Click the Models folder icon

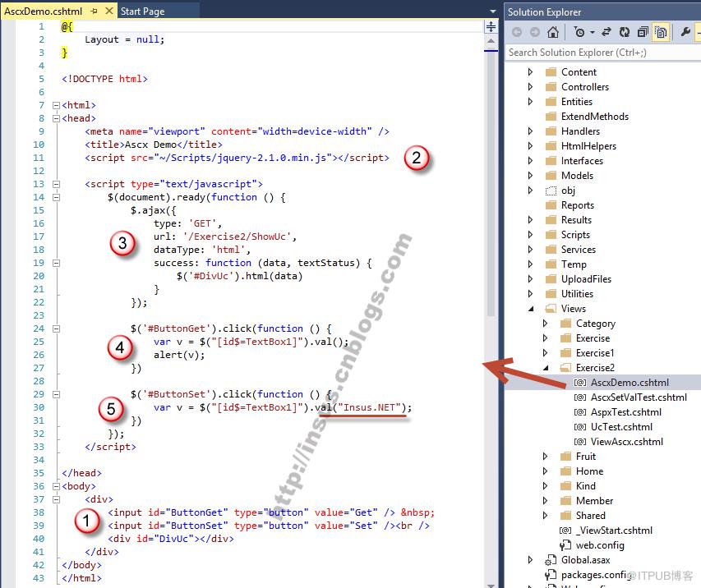click(551, 176)
